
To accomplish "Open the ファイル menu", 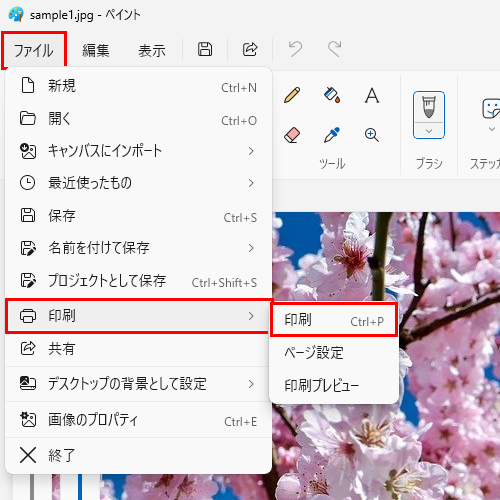I will click(x=34, y=51).
